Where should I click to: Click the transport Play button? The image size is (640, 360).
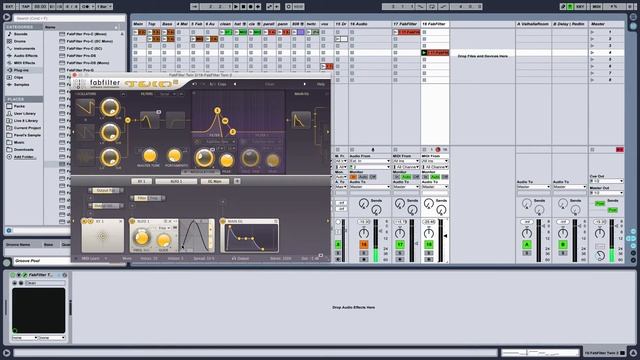click(236, 7)
